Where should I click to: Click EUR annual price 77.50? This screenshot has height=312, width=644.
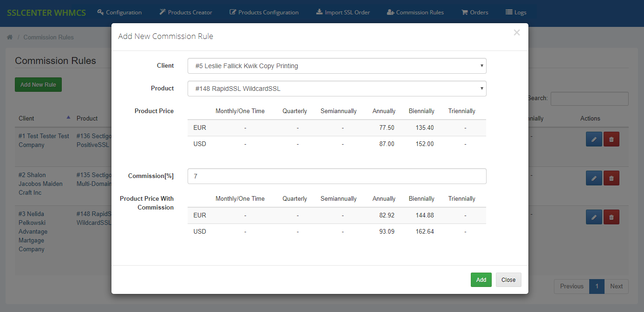[x=387, y=127]
